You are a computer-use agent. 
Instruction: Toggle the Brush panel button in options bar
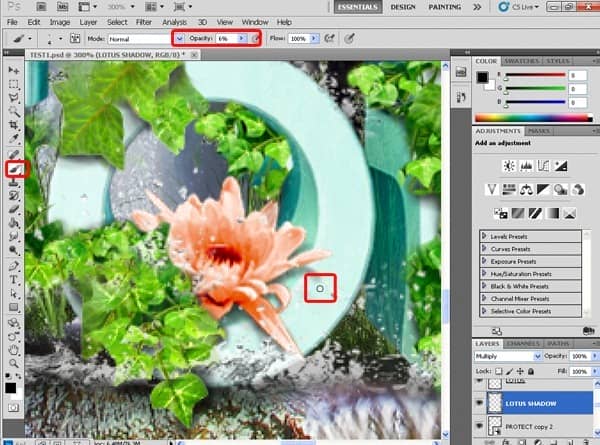(75, 38)
